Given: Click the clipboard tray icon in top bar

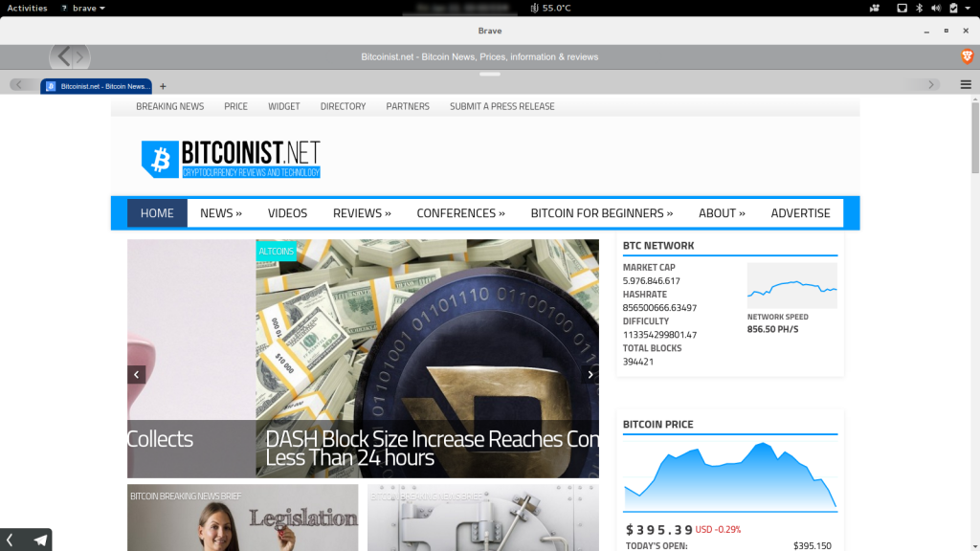Looking at the screenshot, I should pos(953,8).
